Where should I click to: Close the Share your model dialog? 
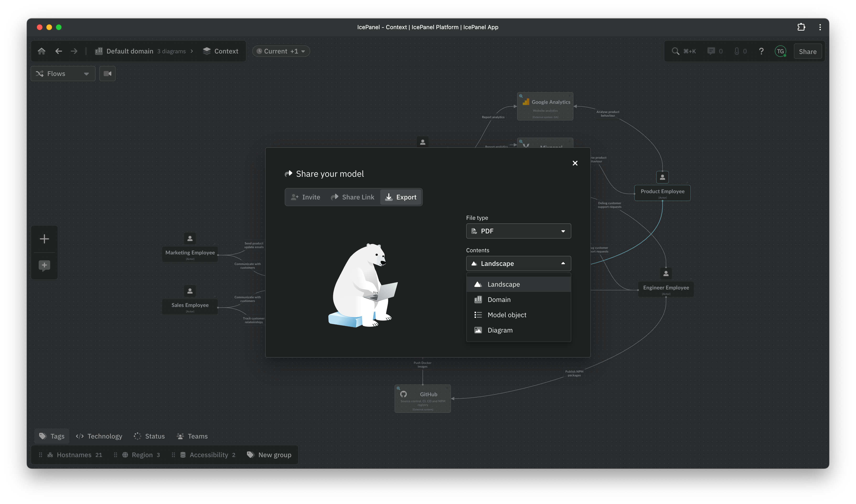[x=575, y=163]
